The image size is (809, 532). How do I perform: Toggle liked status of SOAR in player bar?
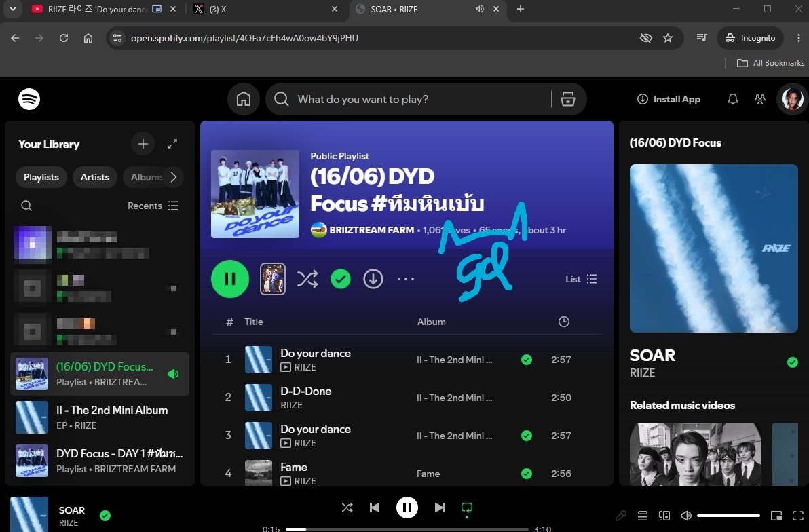(x=105, y=516)
